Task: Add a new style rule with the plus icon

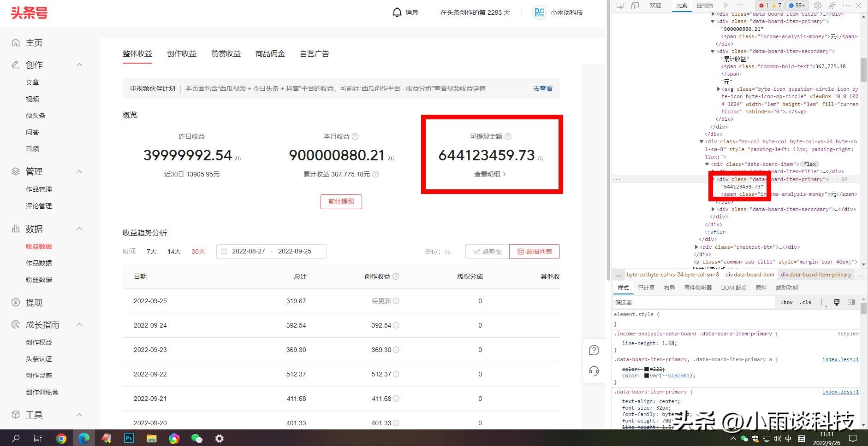Action: [x=821, y=302]
